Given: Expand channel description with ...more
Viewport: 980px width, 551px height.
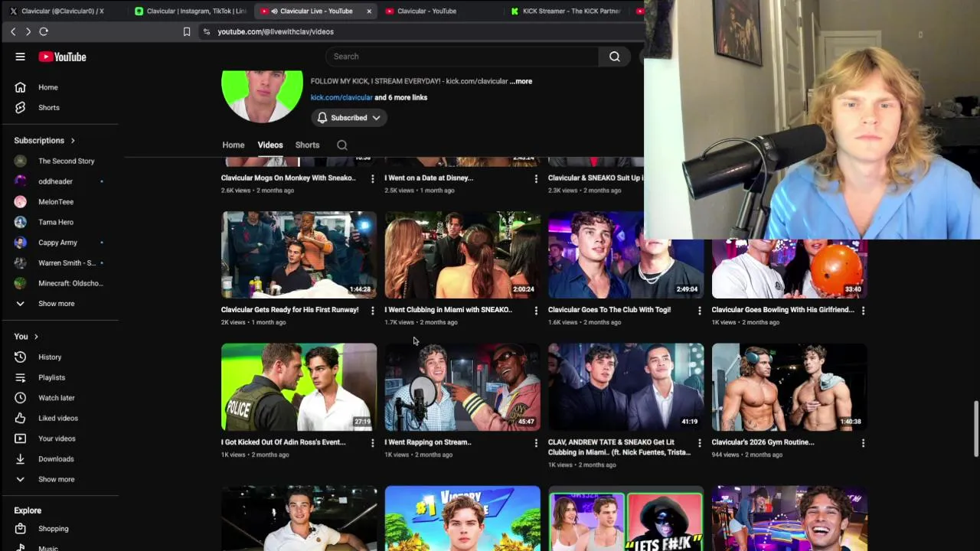Looking at the screenshot, I should [x=521, y=81].
